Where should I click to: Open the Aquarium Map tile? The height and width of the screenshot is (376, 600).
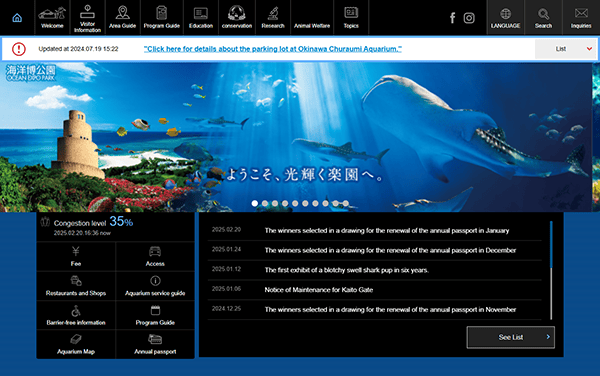76,344
